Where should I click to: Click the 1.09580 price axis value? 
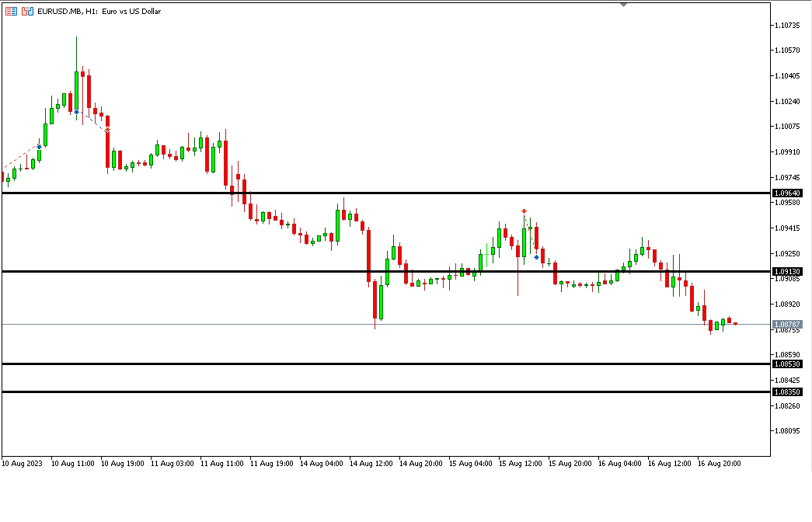(x=787, y=203)
